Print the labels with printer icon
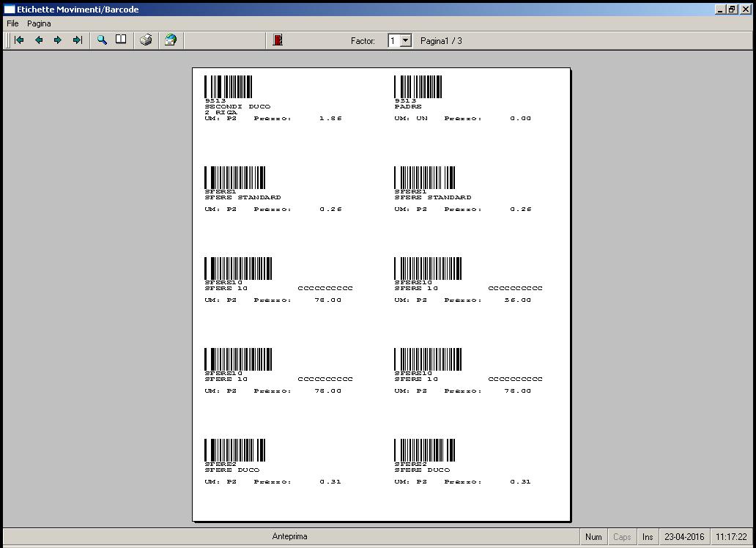 [146, 40]
